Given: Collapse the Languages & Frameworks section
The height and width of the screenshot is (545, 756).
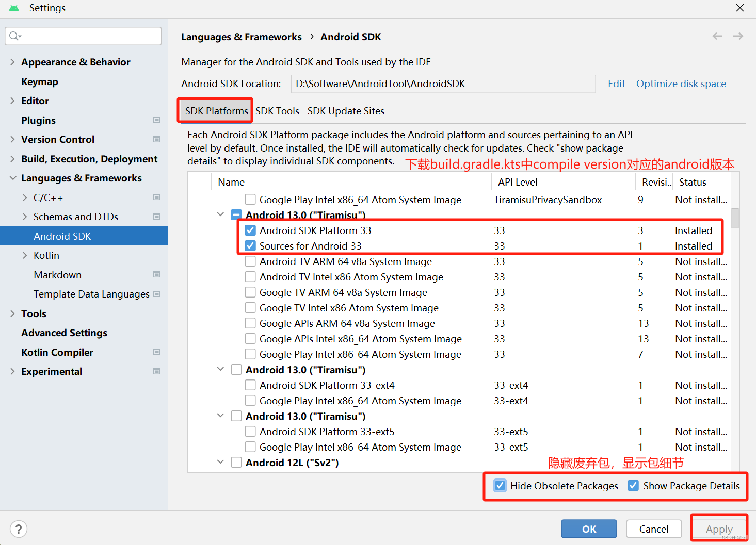Looking at the screenshot, I should pos(12,178).
